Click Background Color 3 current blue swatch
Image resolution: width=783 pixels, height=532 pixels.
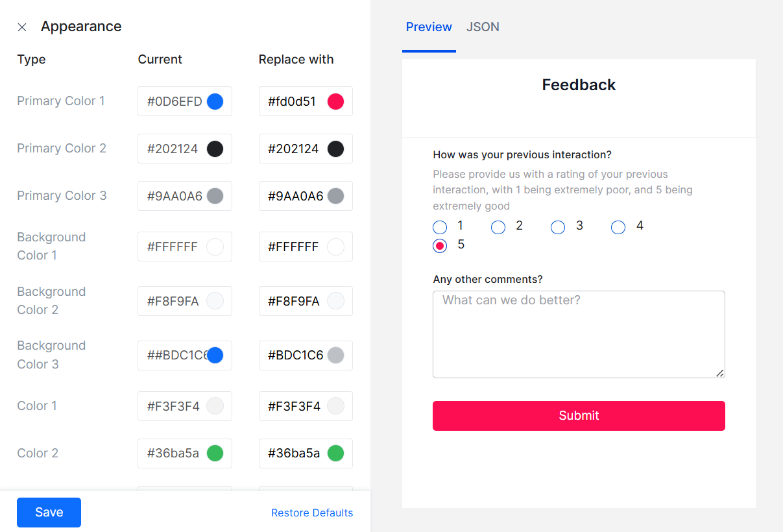point(215,356)
